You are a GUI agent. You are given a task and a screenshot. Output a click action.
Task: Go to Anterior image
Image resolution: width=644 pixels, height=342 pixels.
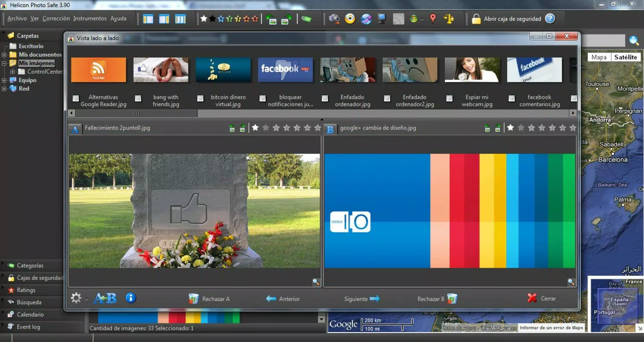(283, 299)
